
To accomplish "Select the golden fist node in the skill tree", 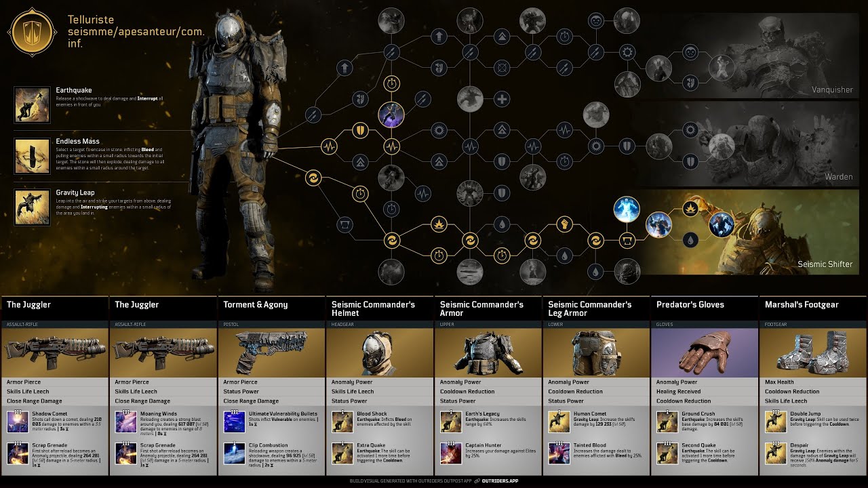I will (x=564, y=223).
